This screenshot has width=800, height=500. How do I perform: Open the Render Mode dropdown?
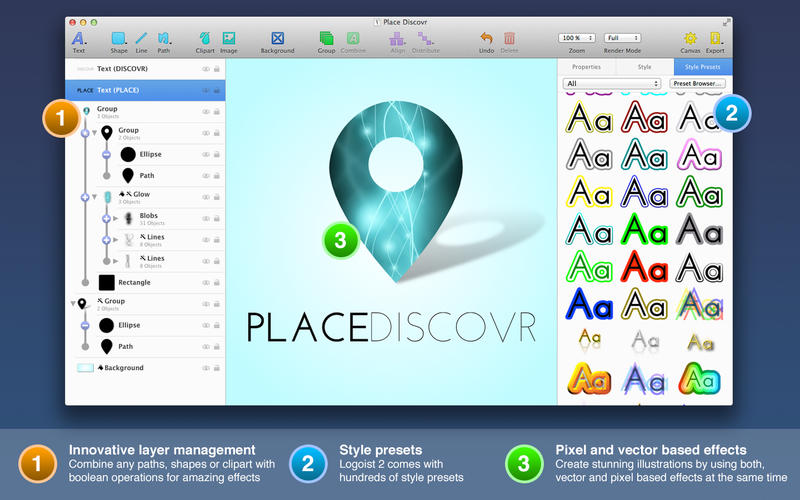point(624,37)
